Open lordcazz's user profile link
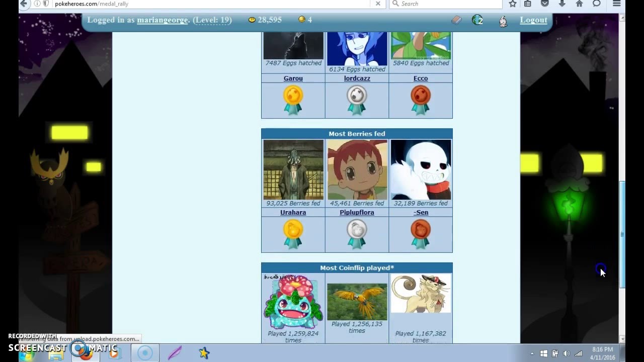 pos(357,78)
